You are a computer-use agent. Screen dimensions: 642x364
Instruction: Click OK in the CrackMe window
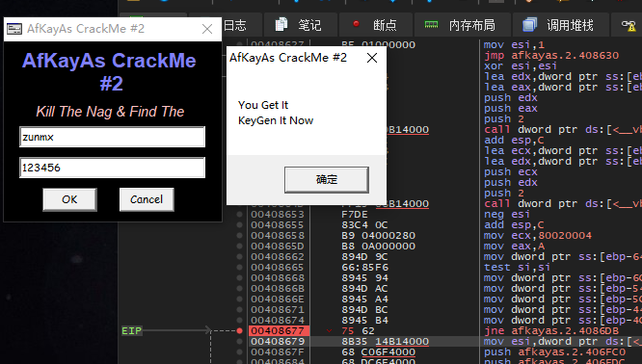(69, 199)
